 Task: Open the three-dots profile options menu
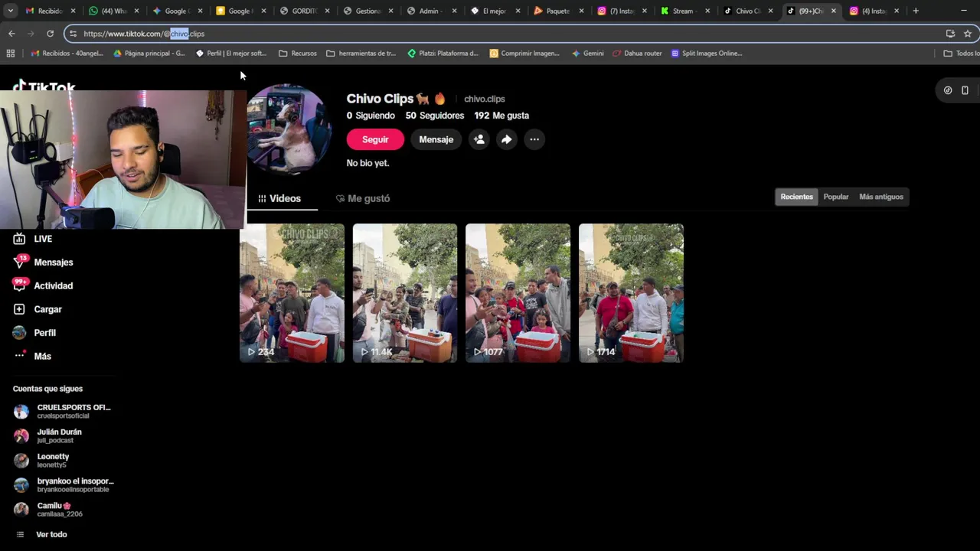[534, 139]
